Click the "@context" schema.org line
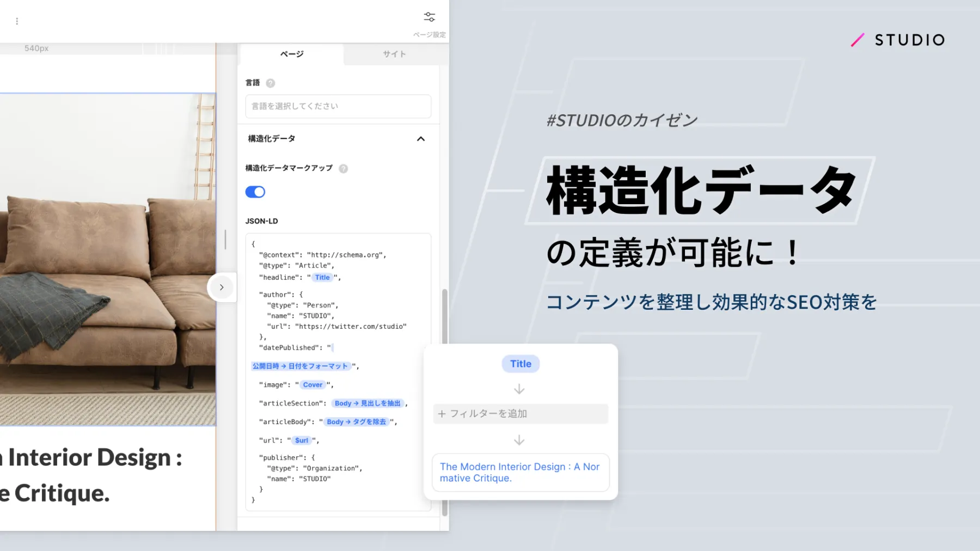The image size is (980, 551). pyautogui.click(x=323, y=255)
